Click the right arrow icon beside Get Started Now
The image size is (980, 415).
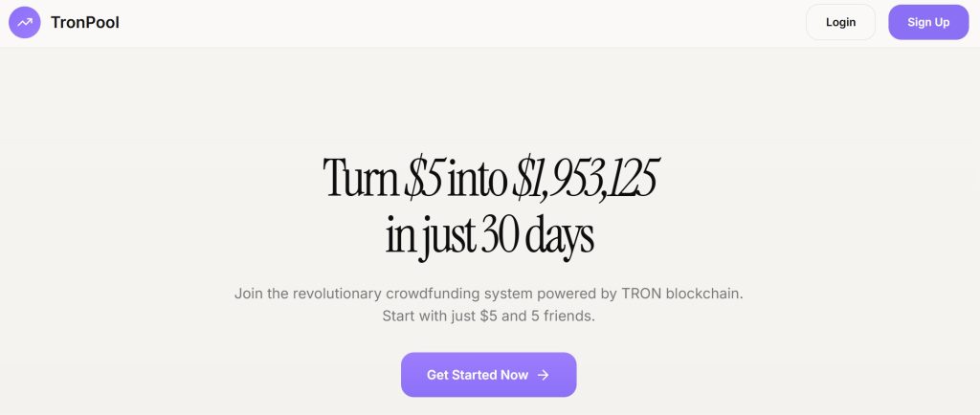tap(544, 375)
